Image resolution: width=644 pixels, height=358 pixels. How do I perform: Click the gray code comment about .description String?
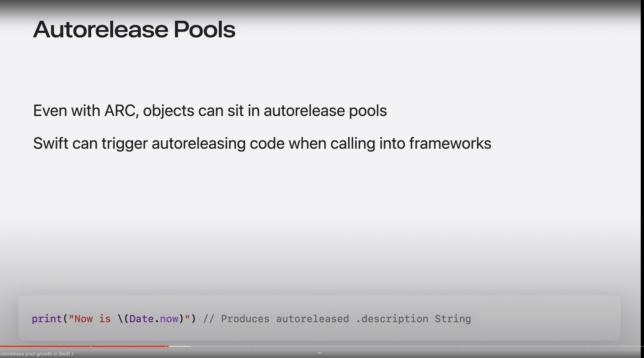point(337,319)
